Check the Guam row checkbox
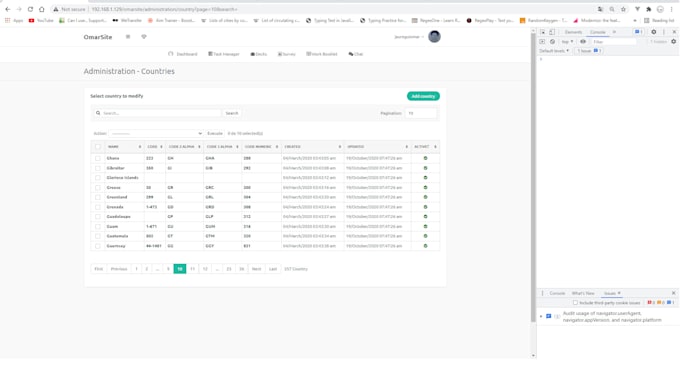 [98, 227]
